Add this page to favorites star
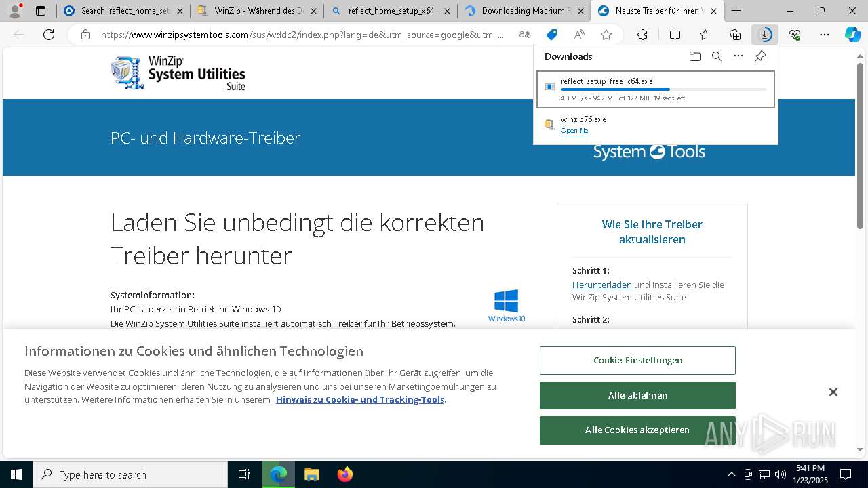Viewport: 868px width, 488px height. (x=606, y=35)
